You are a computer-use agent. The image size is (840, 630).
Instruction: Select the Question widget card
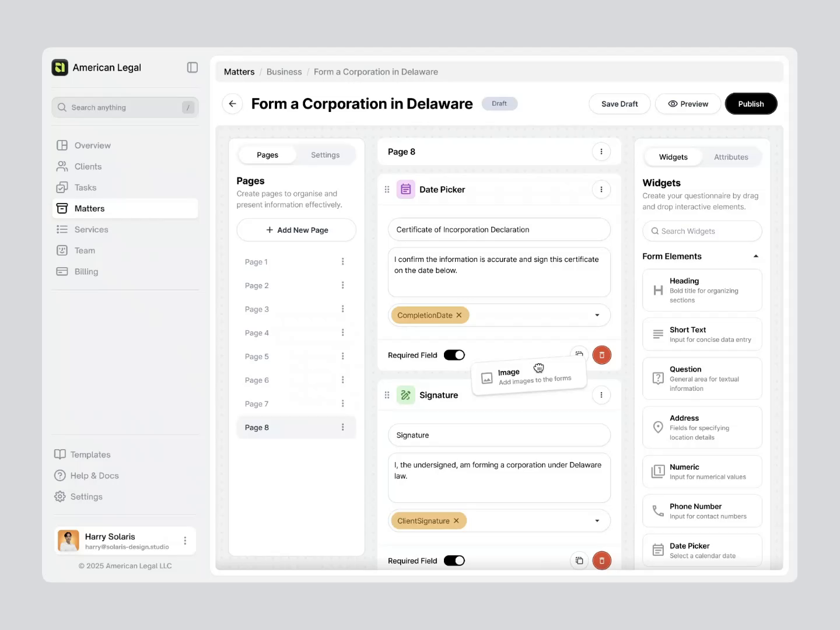coord(702,379)
